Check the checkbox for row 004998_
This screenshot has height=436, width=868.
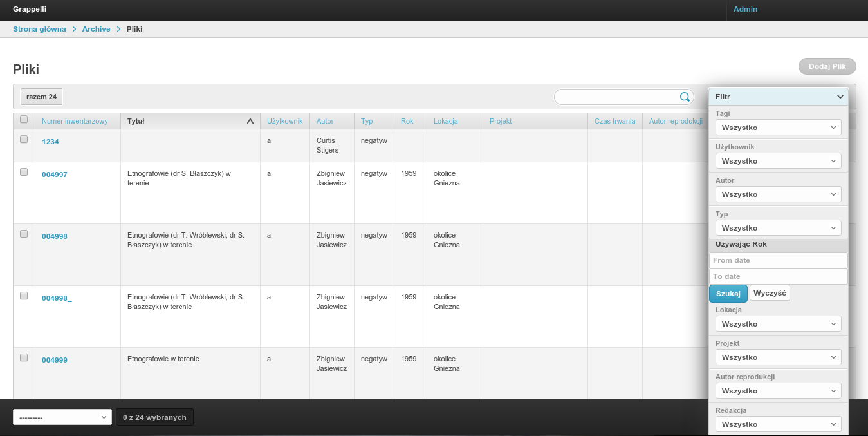[24, 296]
